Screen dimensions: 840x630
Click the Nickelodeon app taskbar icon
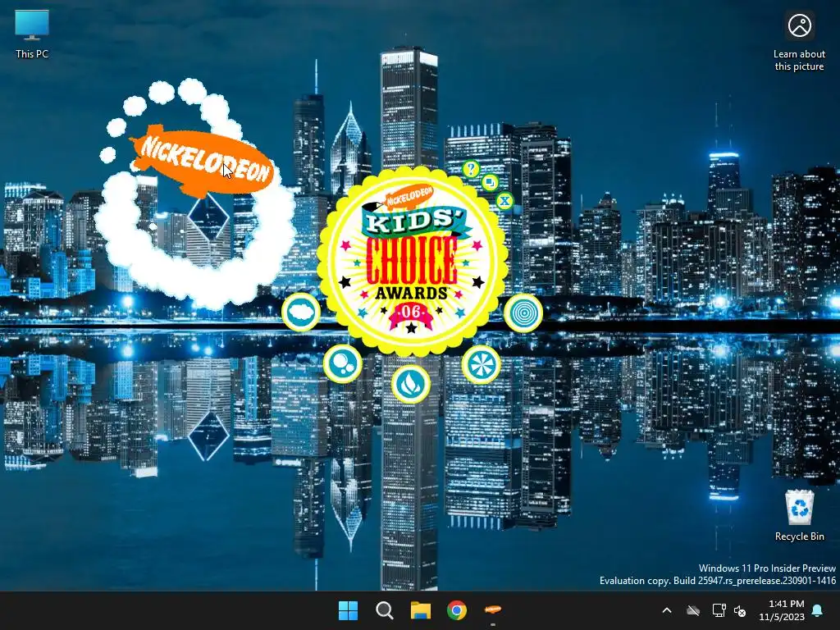pyautogui.click(x=493, y=610)
